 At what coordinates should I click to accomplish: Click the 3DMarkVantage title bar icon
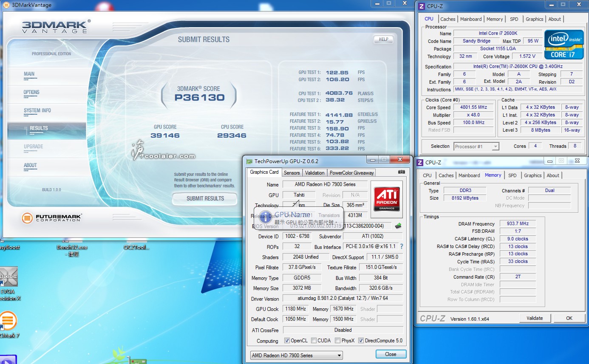(x=6, y=6)
